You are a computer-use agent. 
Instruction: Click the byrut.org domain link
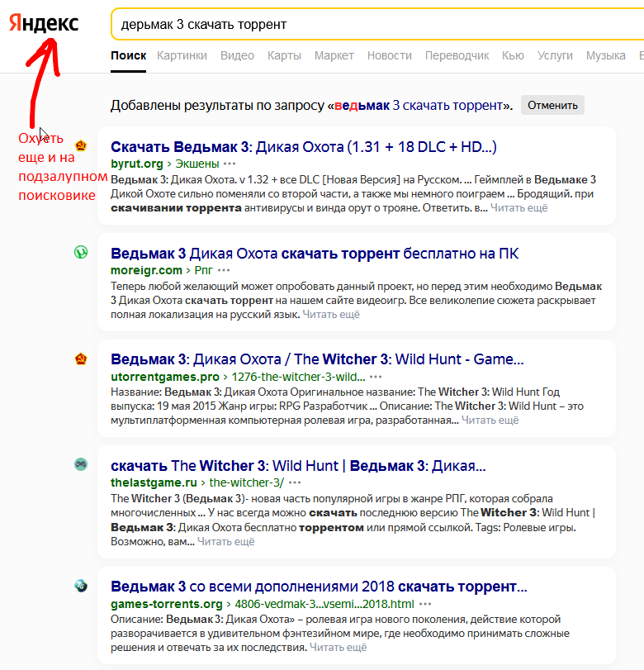coord(137,164)
